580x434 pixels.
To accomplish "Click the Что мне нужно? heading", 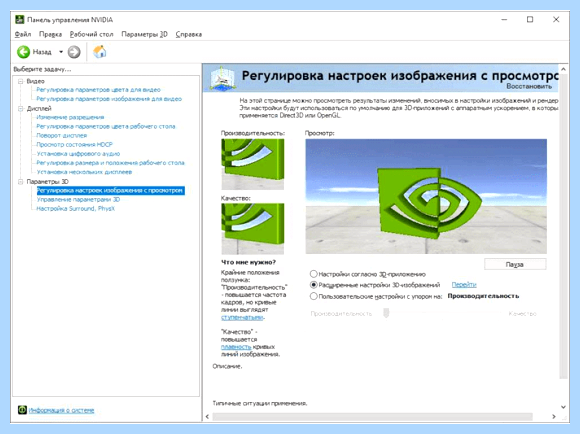I will pos(248,262).
